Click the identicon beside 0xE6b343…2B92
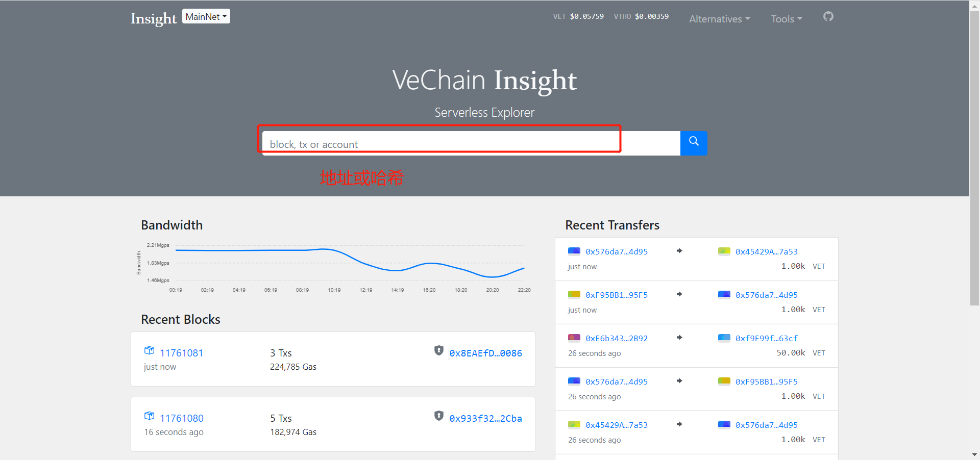The image size is (980, 460). pos(574,338)
